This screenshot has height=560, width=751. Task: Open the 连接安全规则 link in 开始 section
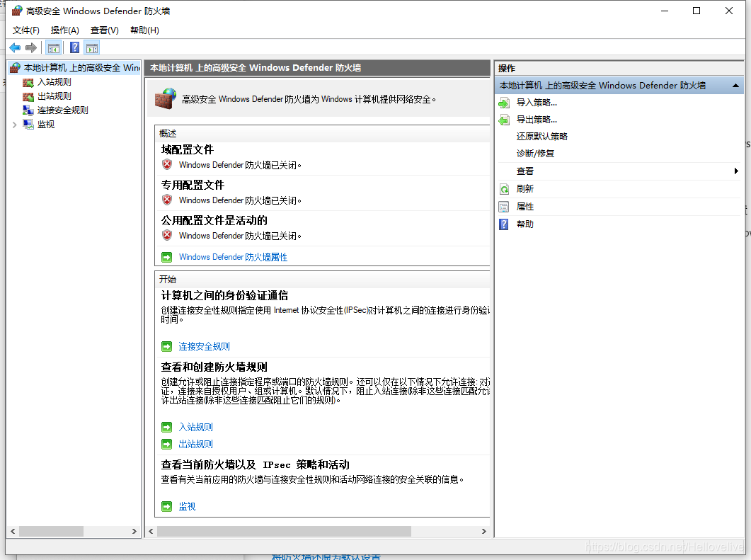tap(204, 346)
